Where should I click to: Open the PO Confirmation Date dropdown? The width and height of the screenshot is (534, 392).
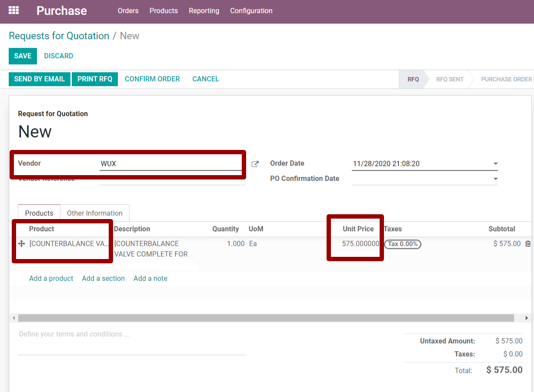pyautogui.click(x=495, y=179)
